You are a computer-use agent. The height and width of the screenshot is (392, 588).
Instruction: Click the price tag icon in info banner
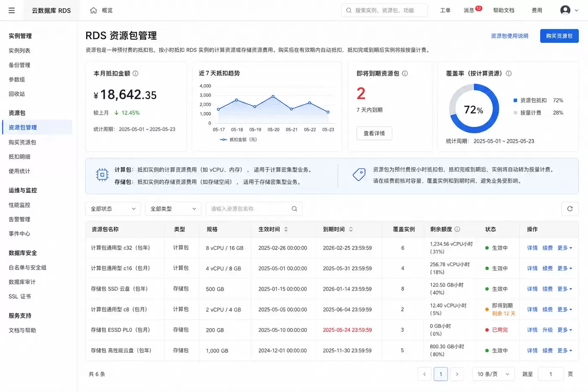coord(359,174)
